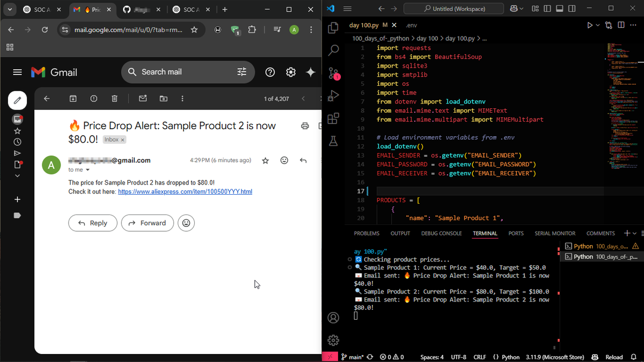Open the SERIAL MONITOR panel tab
This screenshot has width=644, height=362.
pos(555,233)
